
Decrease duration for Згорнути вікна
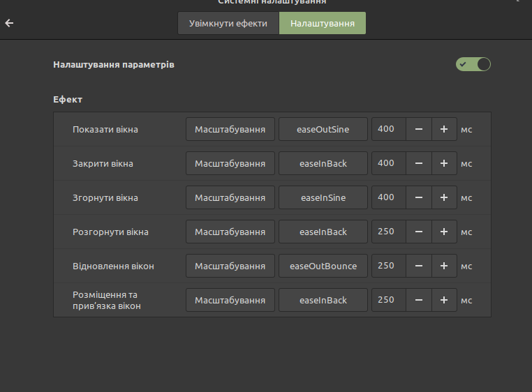[x=419, y=197]
